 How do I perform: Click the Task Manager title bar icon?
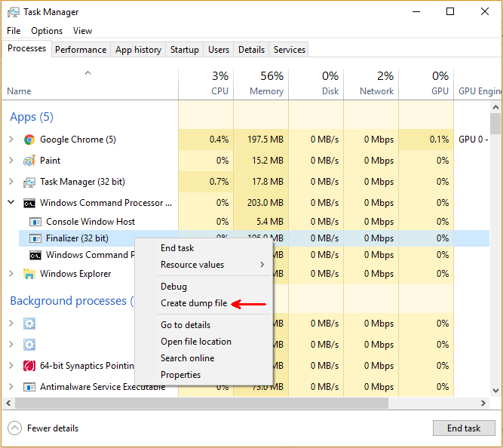pyautogui.click(x=13, y=12)
